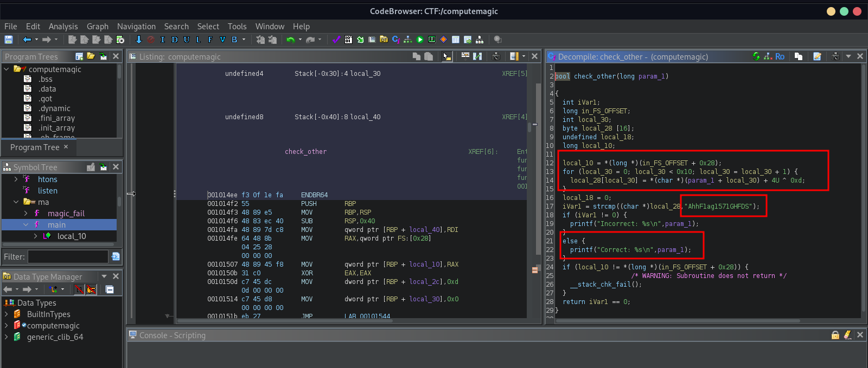Take a snapshot of the Decompile panel
The image size is (868, 368).
pyautogui.click(x=835, y=56)
